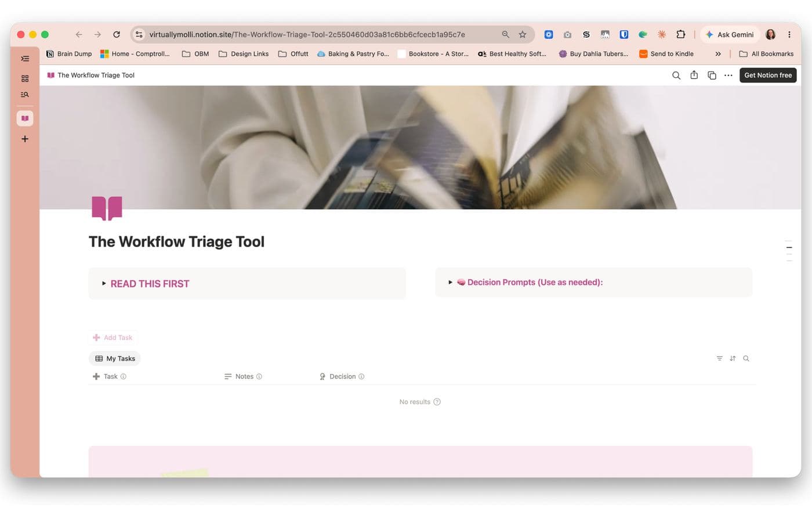Select the My Tasks view tab
This screenshot has width=812, height=508.
point(115,359)
